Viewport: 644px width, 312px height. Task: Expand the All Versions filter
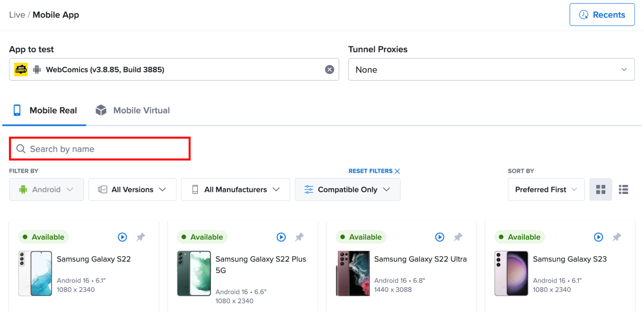coord(132,189)
